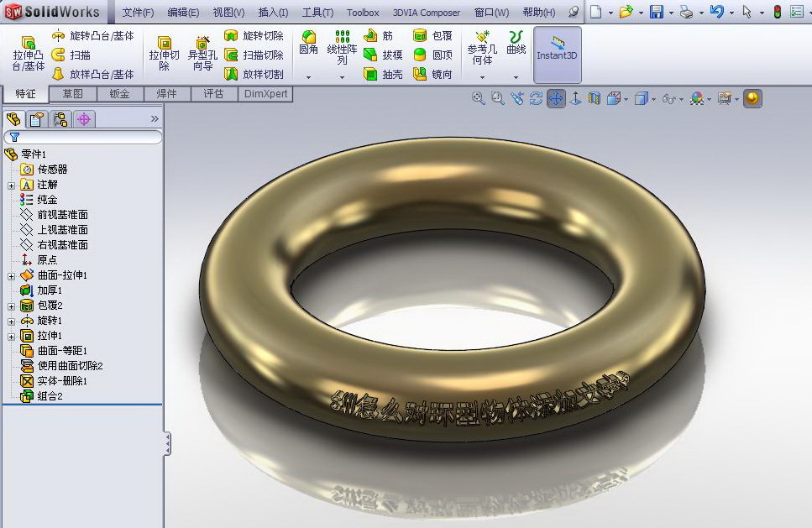Expand the 注解 annotations node
The image size is (812, 528).
[x=12, y=186]
